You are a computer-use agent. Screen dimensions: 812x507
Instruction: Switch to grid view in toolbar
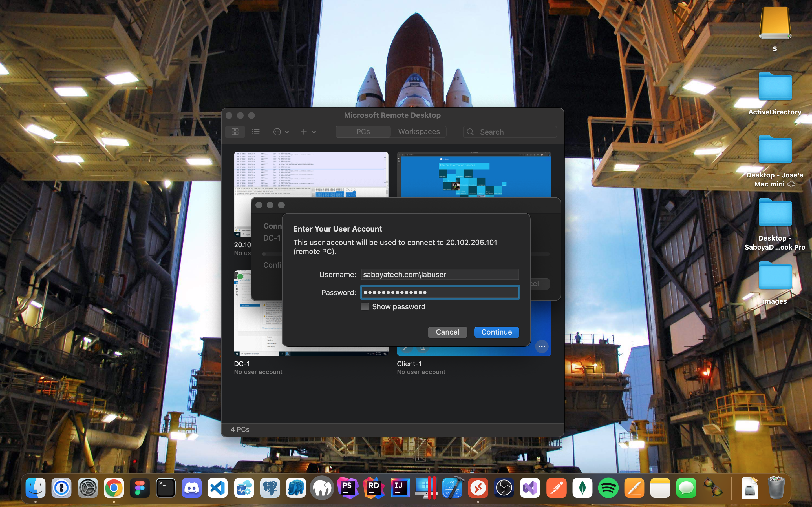click(x=235, y=132)
